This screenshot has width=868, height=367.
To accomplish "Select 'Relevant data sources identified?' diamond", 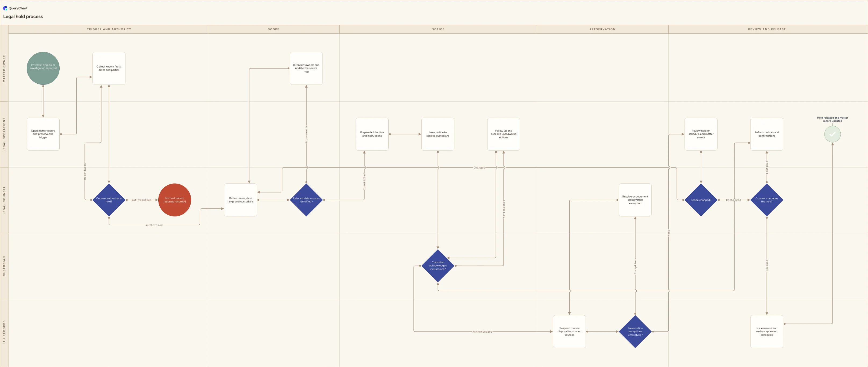I will [x=306, y=200].
